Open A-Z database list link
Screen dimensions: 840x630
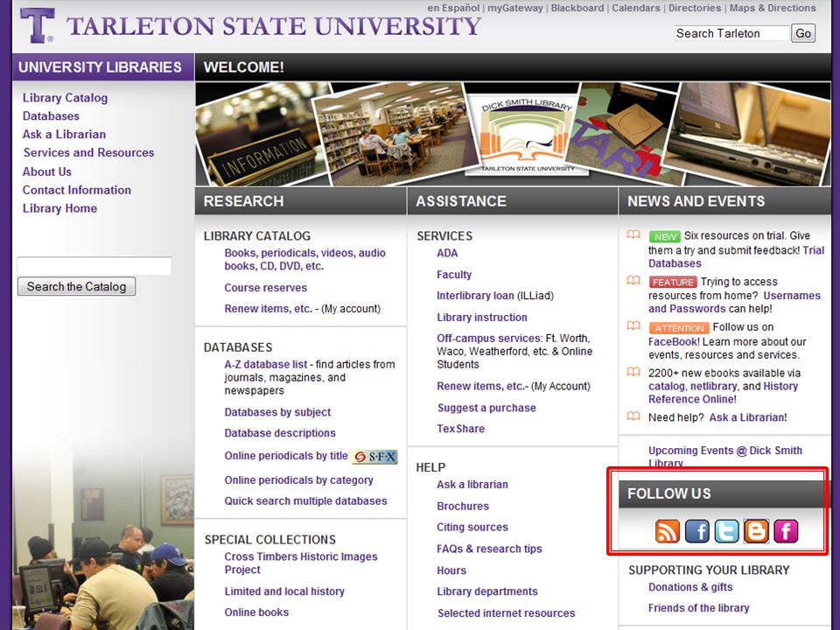266,364
